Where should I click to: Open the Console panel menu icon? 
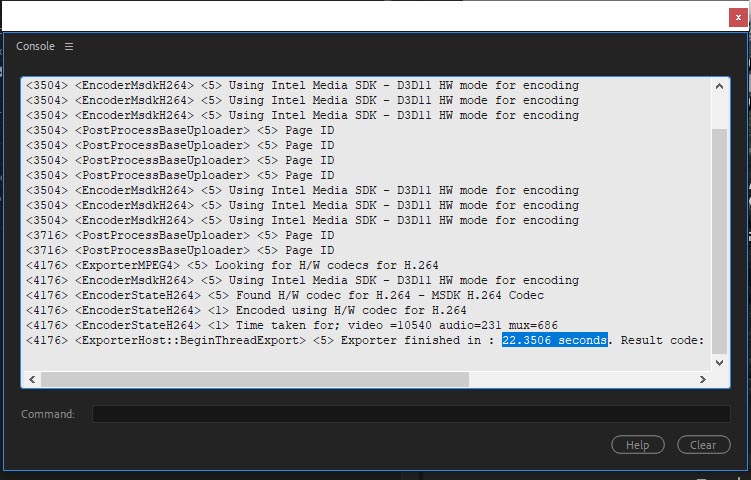click(x=69, y=46)
